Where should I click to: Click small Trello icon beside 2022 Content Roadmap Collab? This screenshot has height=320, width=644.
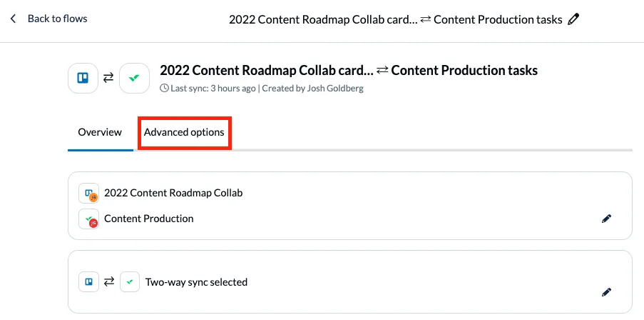(89, 194)
